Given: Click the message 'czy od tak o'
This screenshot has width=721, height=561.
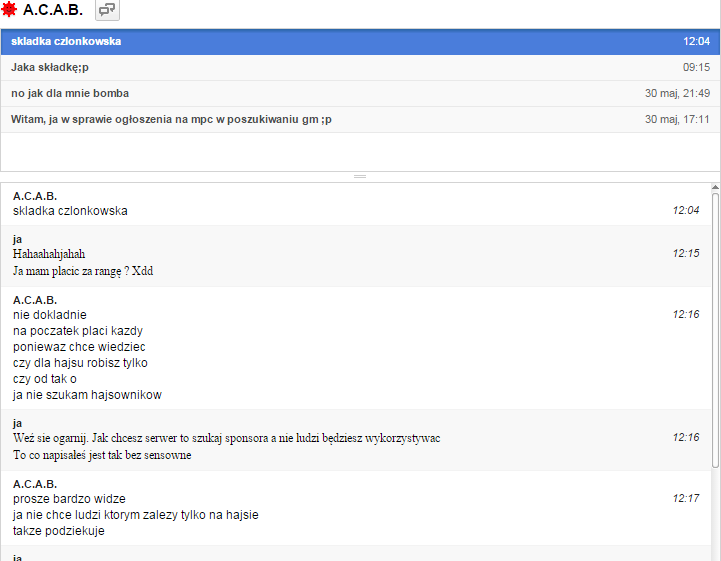Looking at the screenshot, I should 45,379.
